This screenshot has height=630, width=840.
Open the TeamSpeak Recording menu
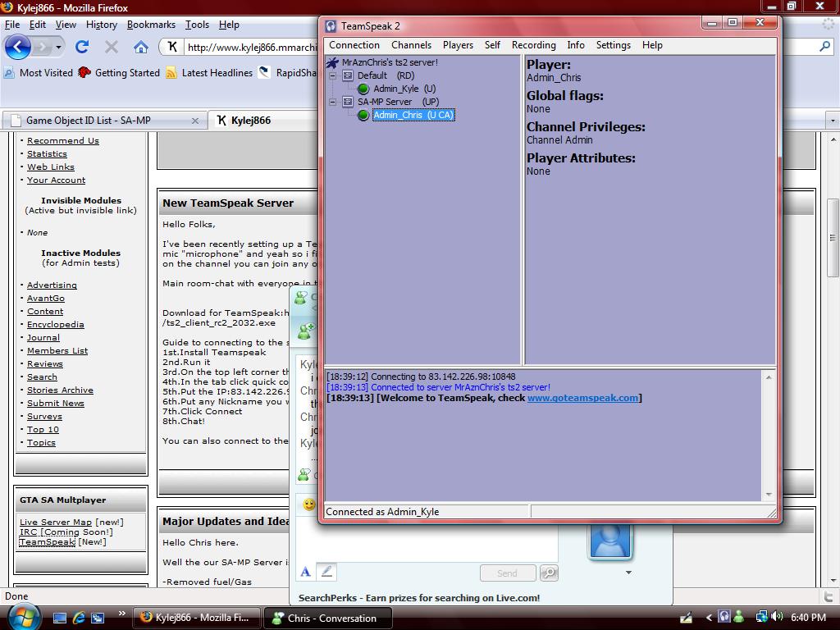pyautogui.click(x=533, y=45)
